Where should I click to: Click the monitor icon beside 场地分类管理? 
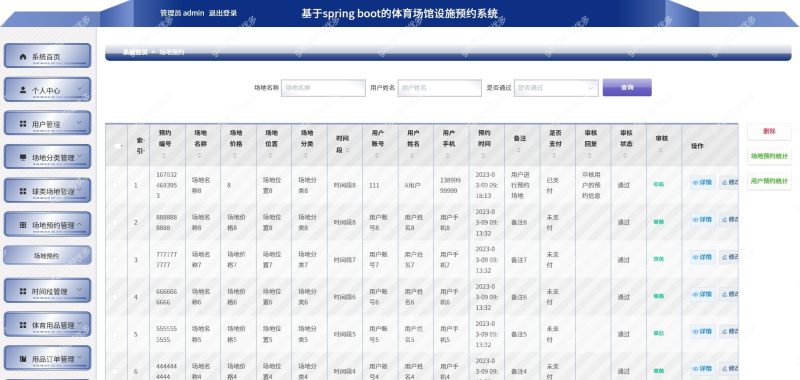(x=23, y=158)
